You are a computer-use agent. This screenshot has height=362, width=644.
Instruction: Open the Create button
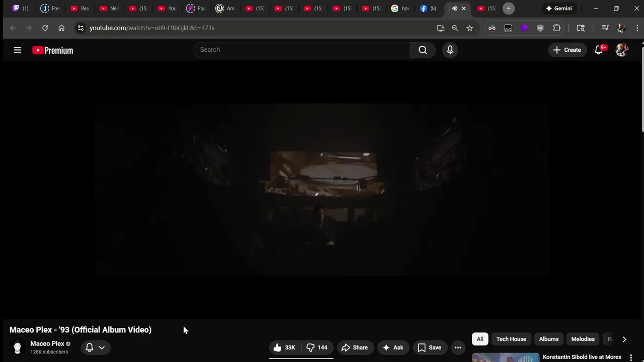pos(567,50)
